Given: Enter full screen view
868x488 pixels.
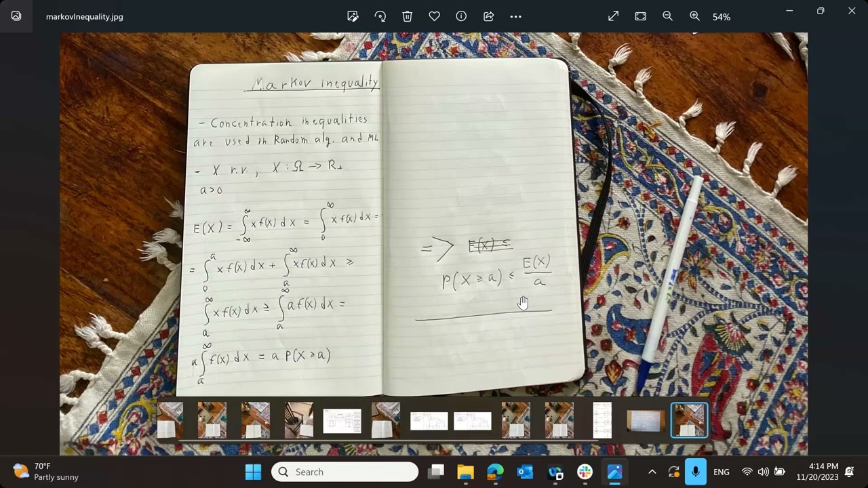Looking at the screenshot, I should coord(613,16).
